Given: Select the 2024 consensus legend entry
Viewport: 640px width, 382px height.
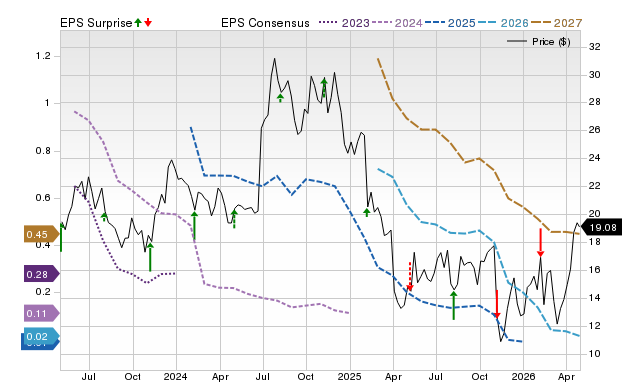Looking at the screenshot, I should (x=398, y=23).
